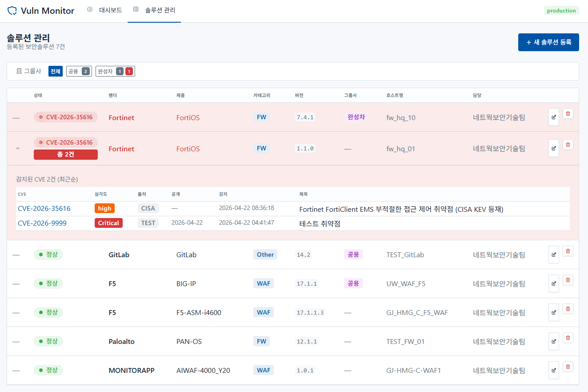Edit the GJ-HMG-C-WAF1 solution

[554, 370]
